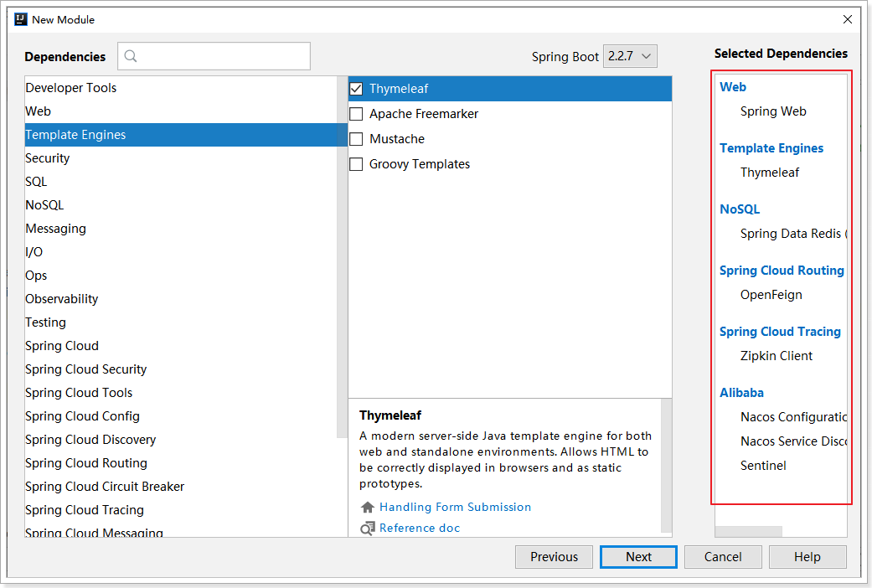Select the Developer Tools category
The width and height of the screenshot is (872, 588).
click(x=71, y=88)
